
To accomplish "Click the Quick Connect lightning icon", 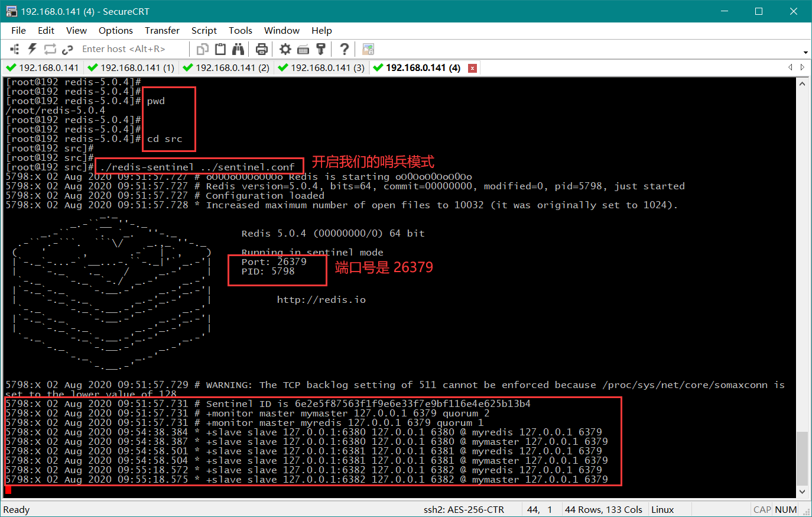I will point(32,49).
